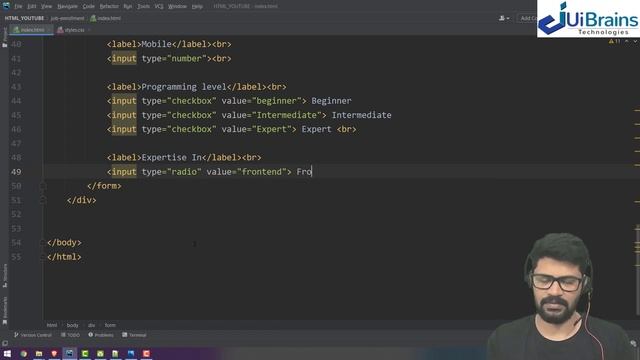
Task: Go to next highlighted error arrow
Action: click(635, 41)
